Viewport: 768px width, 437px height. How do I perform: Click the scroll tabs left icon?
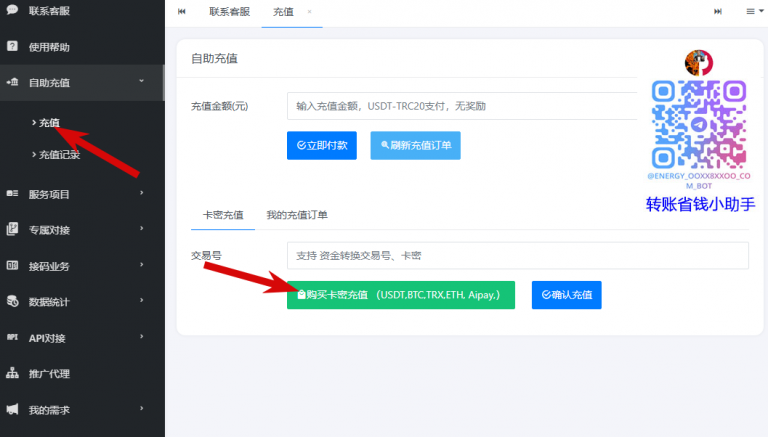[182, 11]
